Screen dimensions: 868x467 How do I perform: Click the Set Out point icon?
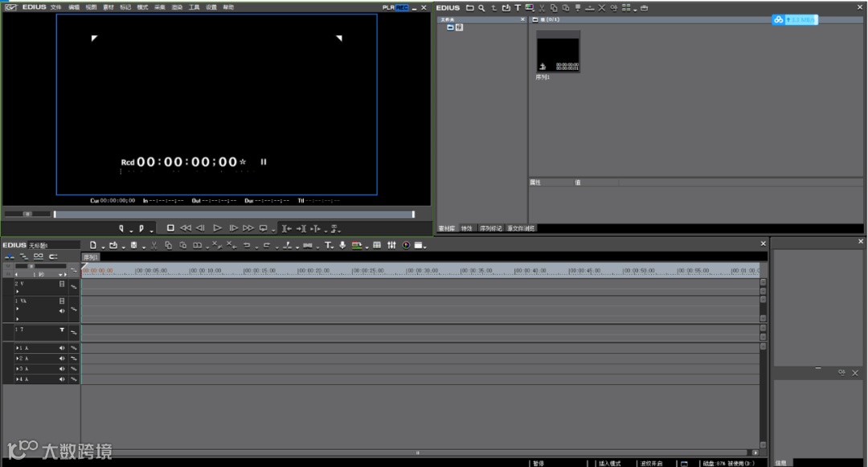pos(141,228)
